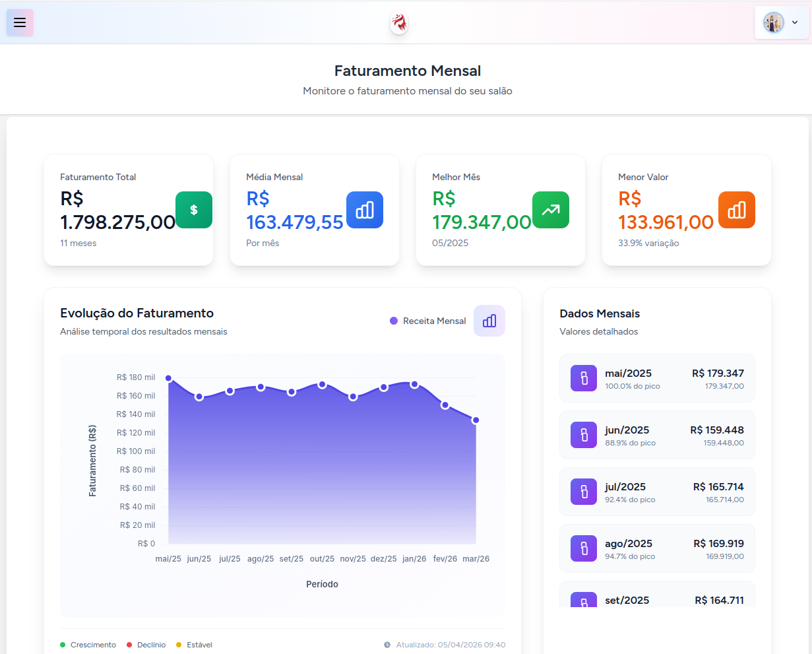
Task: Click the 'Receita Mensal' legend label
Action: [434, 321]
